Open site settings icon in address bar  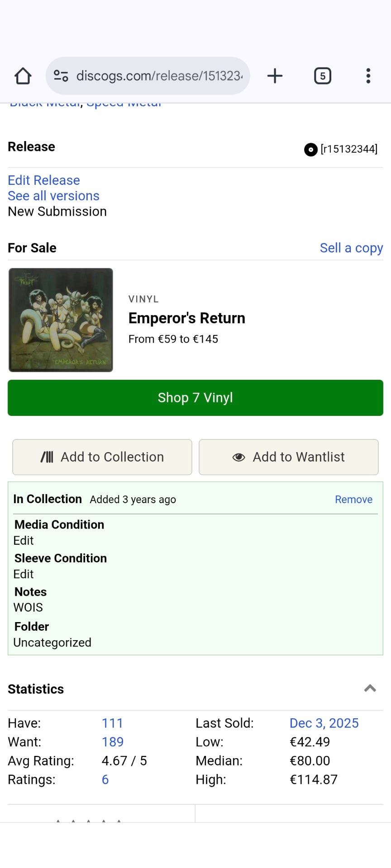pyautogui.click(x=61, y=75)
